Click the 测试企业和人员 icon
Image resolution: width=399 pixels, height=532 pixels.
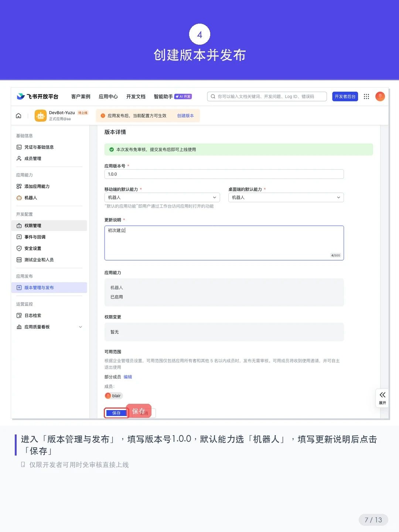[x=19, y=260]
